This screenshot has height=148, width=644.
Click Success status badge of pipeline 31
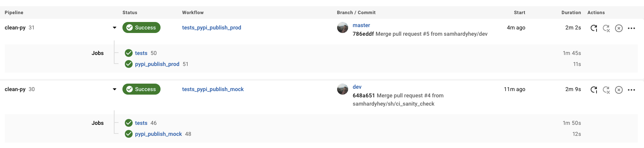click(141, 27)
